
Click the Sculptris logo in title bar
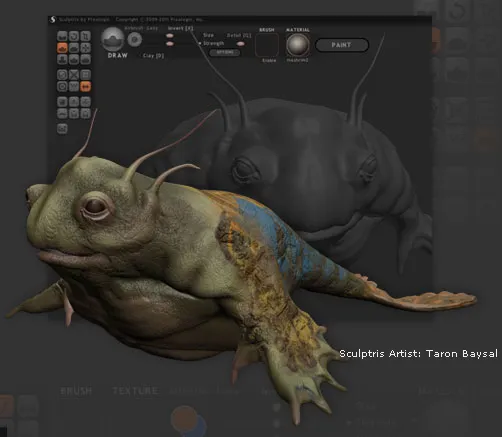(53, 20)
